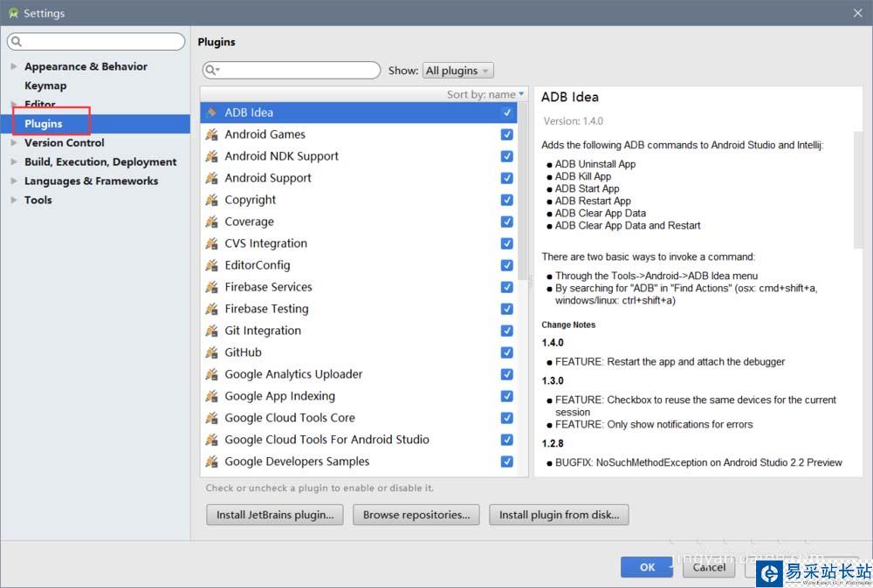Click the plugin search input field
The image size is (873, 588).
[297, 71]
